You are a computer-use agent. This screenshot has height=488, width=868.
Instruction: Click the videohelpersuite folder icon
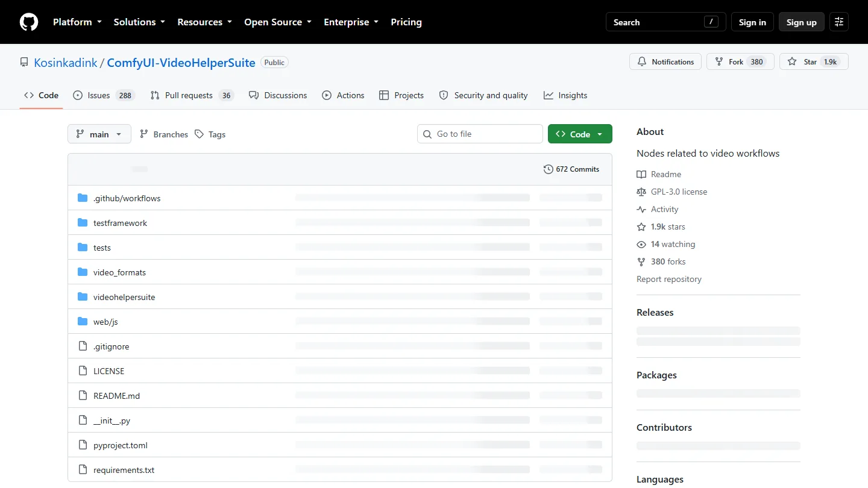83,297
